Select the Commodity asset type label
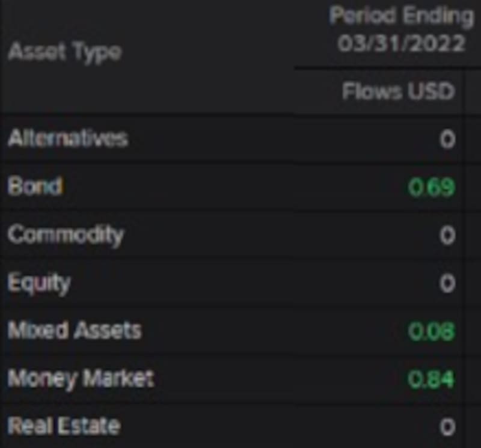The width and height of the screenshot is (481, 448). click(66, 235)
